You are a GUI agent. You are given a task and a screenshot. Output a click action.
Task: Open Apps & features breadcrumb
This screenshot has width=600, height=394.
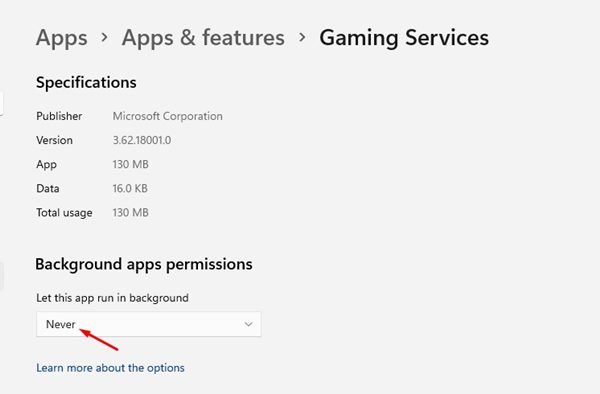(203, 37)
